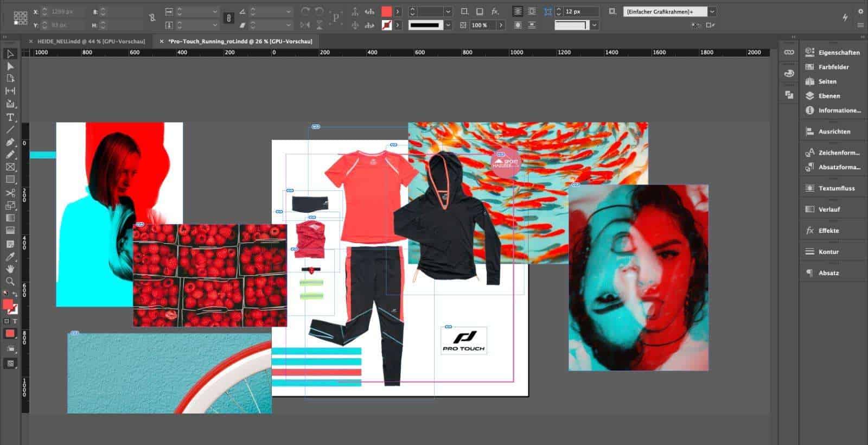
Task: Select the Free Transform tool
Action: 10,206
